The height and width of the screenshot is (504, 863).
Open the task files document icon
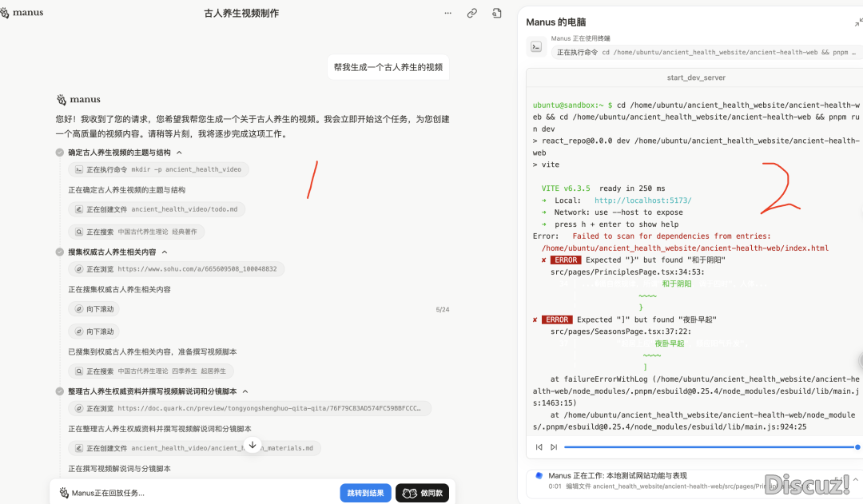point(496,14)
